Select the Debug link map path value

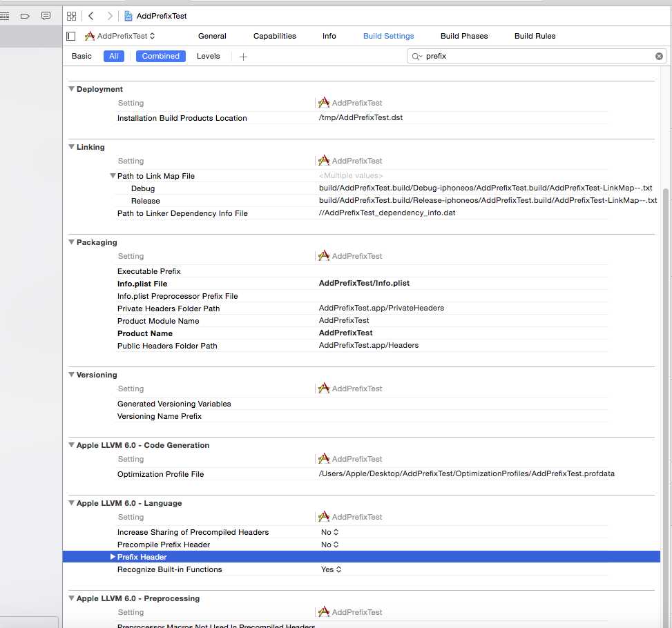(486, 188)
